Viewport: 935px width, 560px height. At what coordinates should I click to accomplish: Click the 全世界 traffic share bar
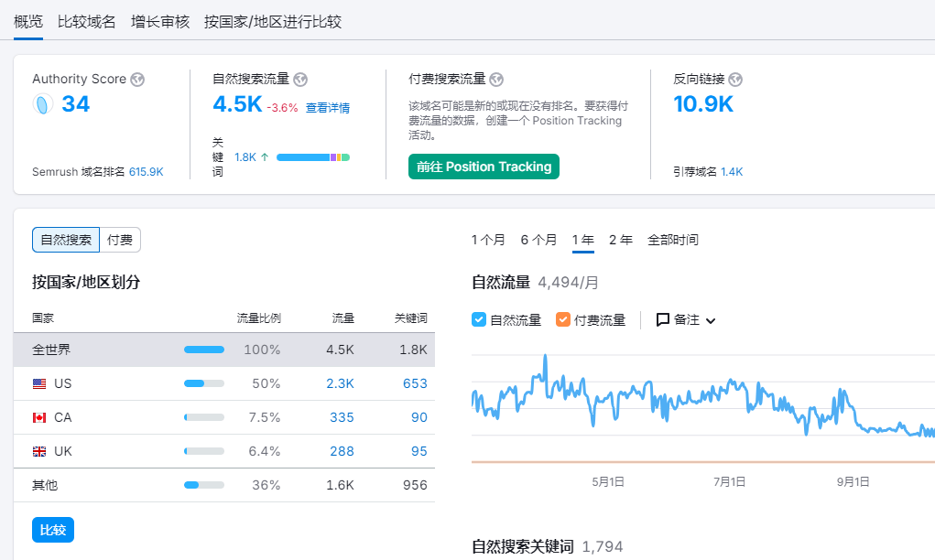(x=204, y=350)
